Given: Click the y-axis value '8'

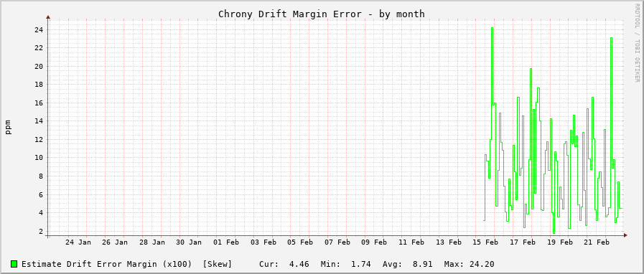Looking at the screenshot, I should click(x=41, y=176).
